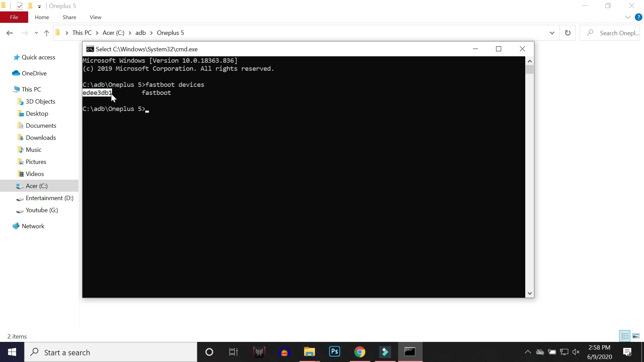
Task: Open Photoshop from taskbar
Action: [334, 352]
